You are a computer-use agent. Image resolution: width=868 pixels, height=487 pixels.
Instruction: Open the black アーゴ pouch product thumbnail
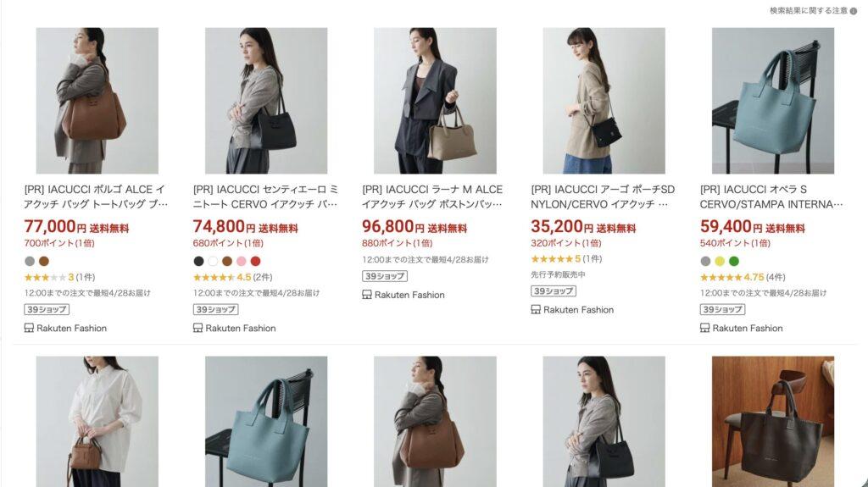point(604,101)
